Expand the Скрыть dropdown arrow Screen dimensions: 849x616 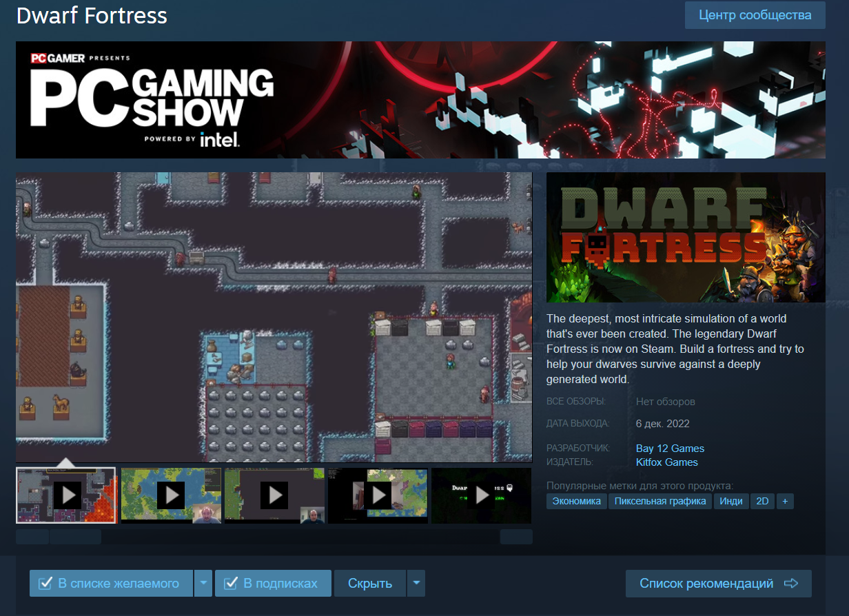click(416, 583)
